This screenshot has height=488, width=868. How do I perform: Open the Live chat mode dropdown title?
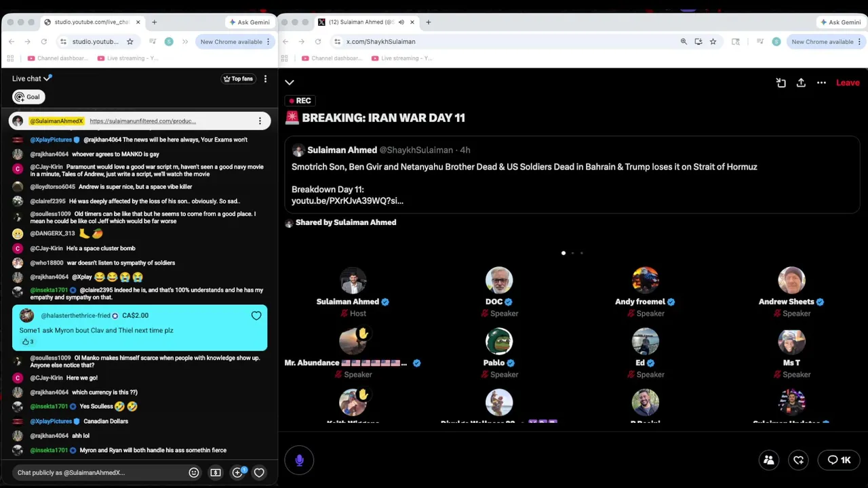(x=32, y=79)
